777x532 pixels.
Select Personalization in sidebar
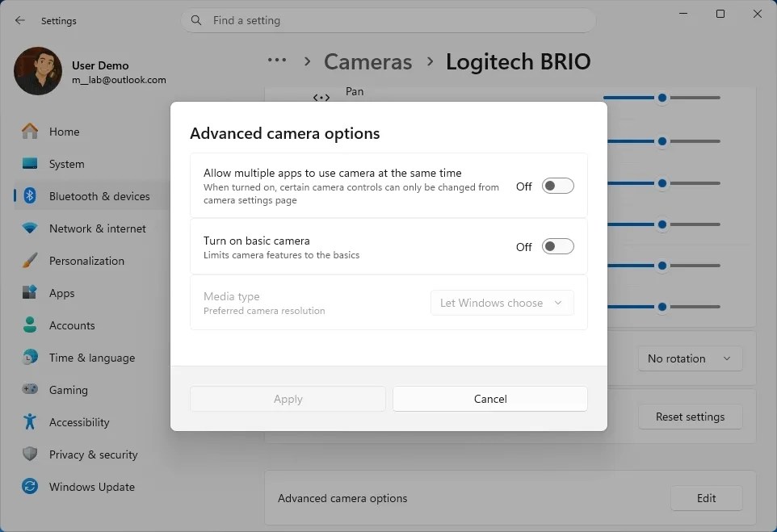tap(92, 261)
